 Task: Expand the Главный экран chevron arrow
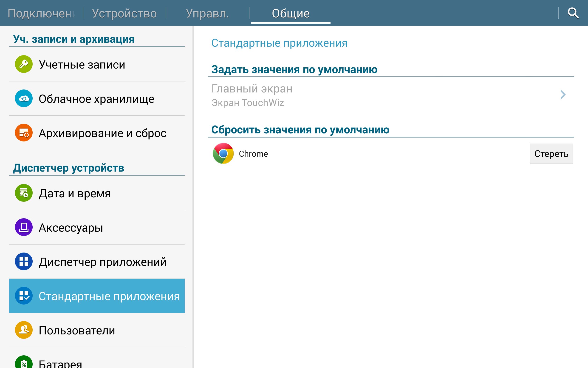pos(563,95)
